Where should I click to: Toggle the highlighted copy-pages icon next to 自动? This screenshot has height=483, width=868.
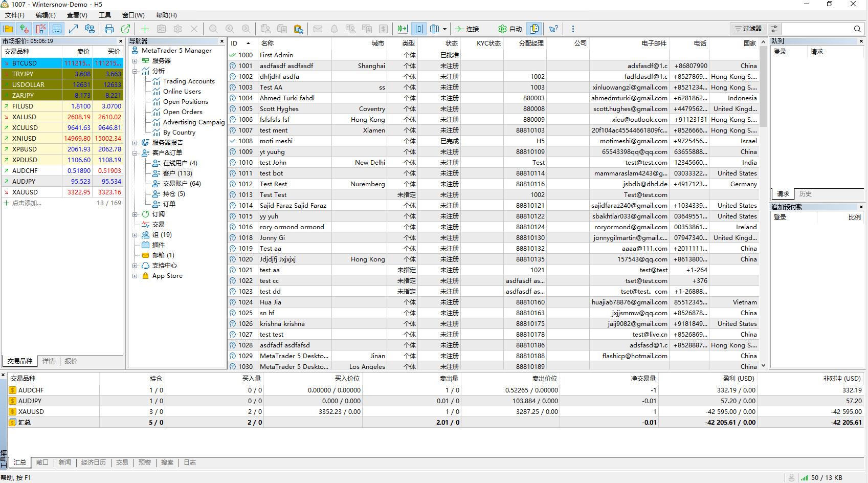(534, 29)
